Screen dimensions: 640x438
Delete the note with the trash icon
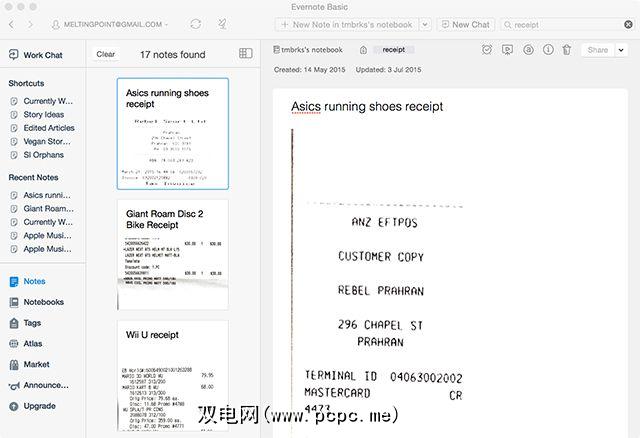point(567,50)
